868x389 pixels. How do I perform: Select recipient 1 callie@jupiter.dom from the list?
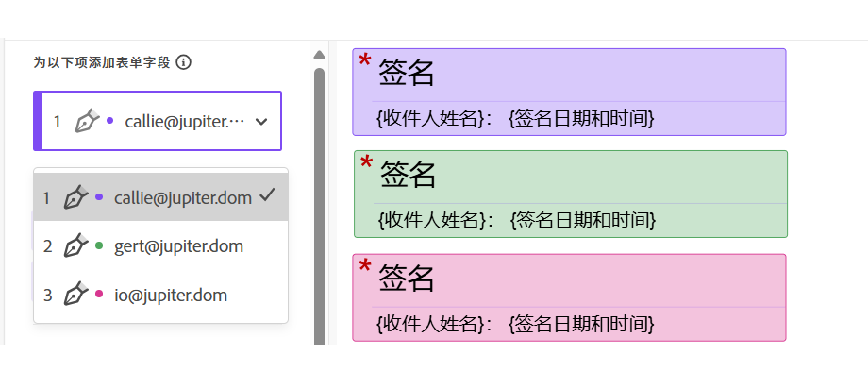[x=179, y=197]
